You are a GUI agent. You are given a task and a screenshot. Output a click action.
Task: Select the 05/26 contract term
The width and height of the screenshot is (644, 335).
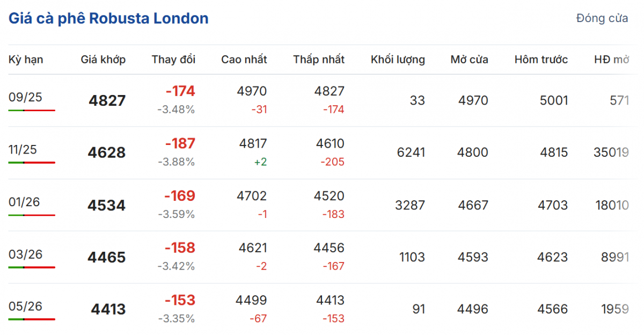click(25, 306)
